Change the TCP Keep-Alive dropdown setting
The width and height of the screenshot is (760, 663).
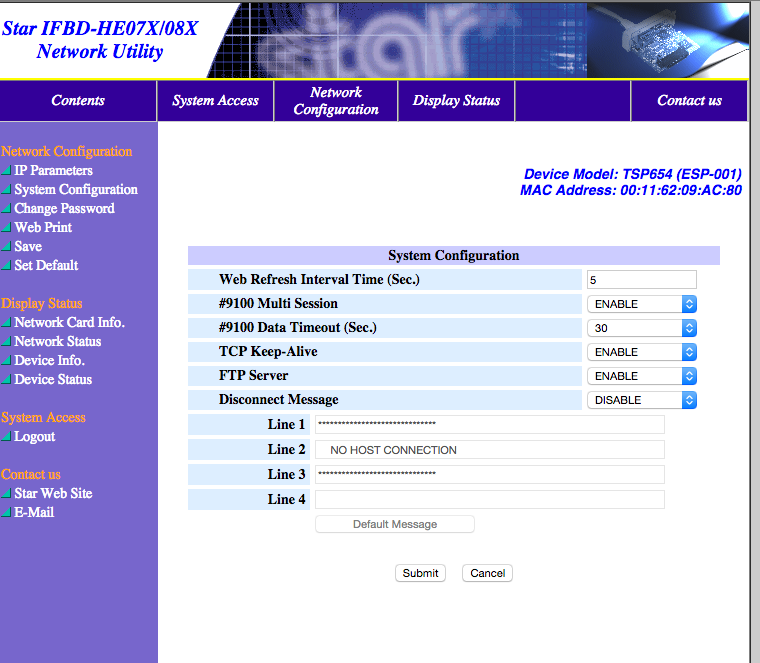tap(641, 352)
